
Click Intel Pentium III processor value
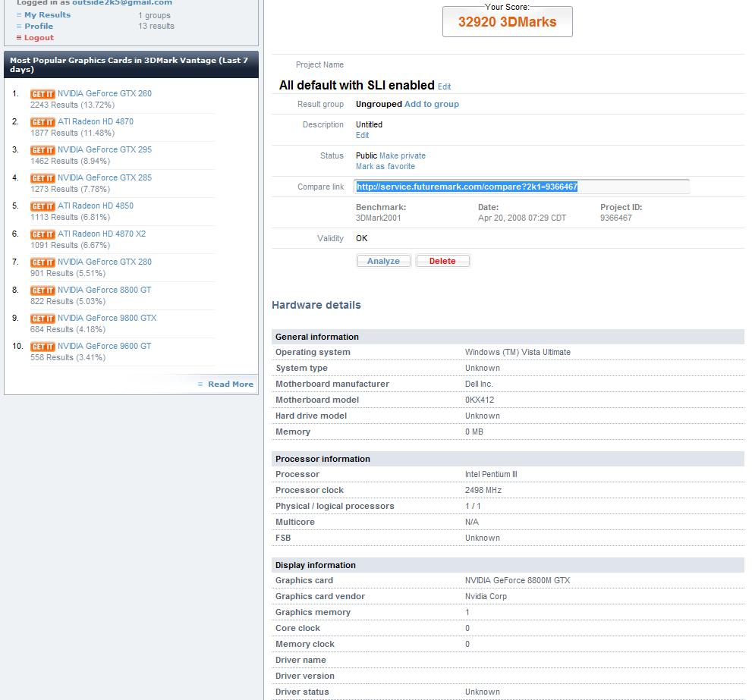(x=491, y=474)
